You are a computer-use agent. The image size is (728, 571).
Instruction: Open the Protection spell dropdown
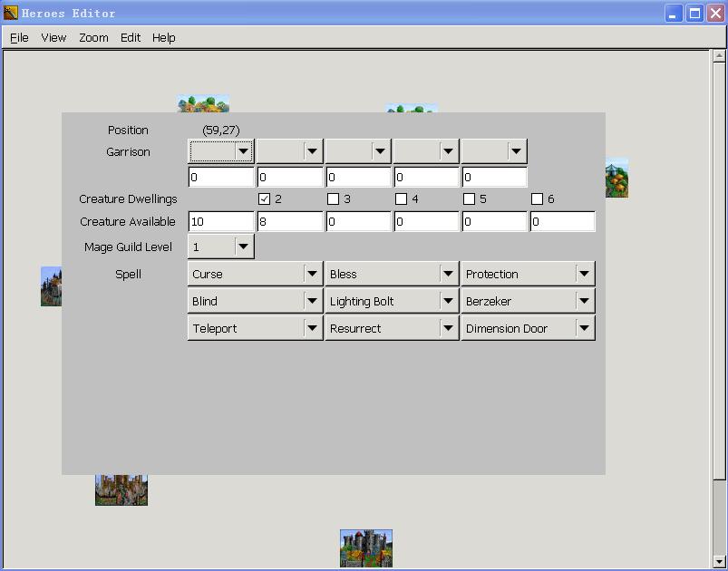(528, 274)
